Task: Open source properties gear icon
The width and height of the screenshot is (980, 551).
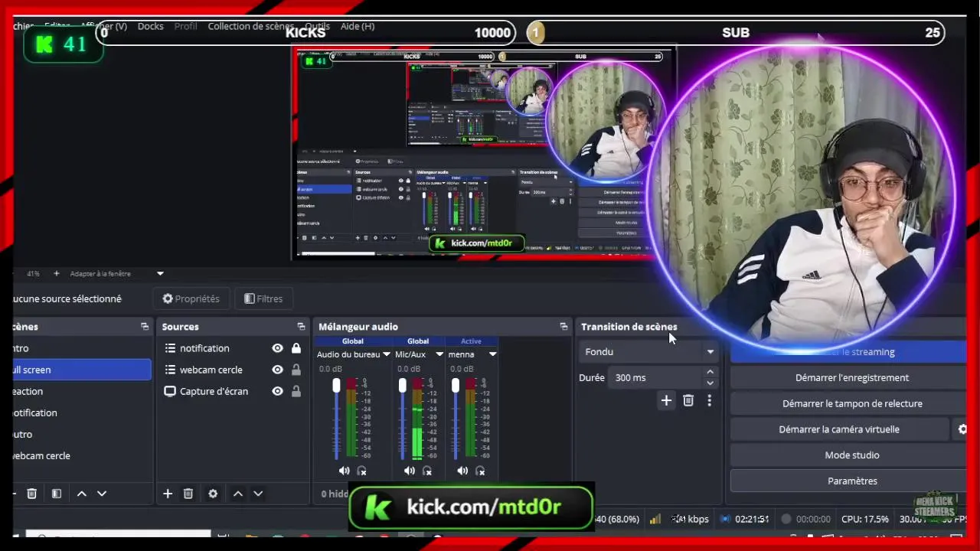Action: (213, 494)
